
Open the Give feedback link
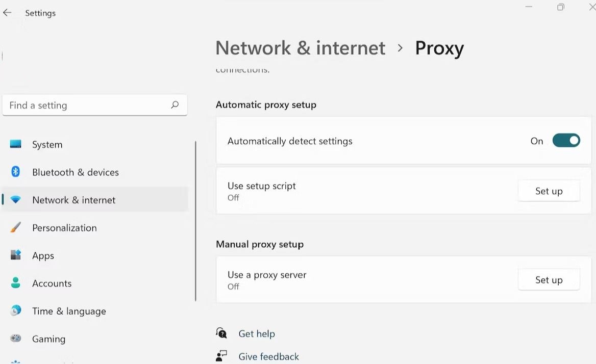tap(268, 356)
